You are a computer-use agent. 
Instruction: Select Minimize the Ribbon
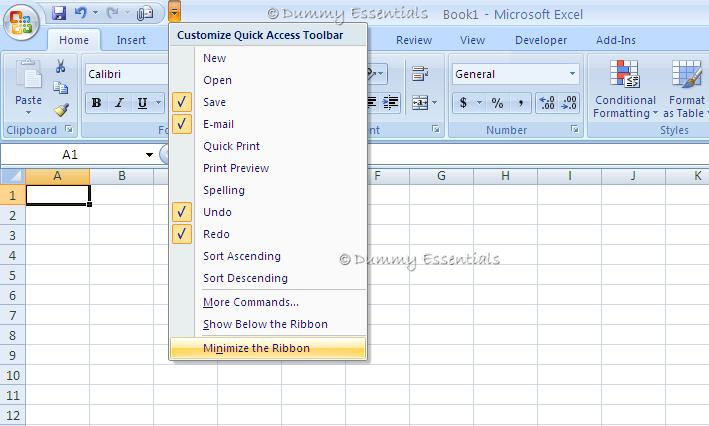[268, 348]
